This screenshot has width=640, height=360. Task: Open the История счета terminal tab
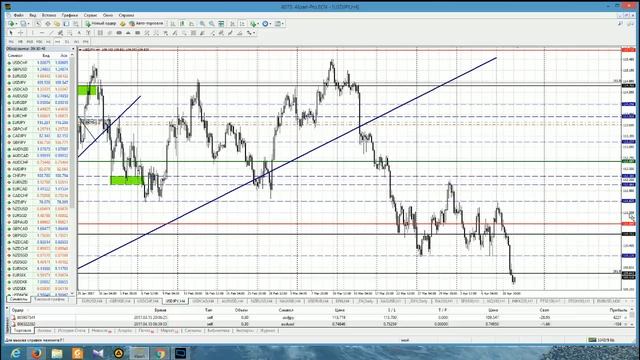pyautogui.click(x=71, y=331)
